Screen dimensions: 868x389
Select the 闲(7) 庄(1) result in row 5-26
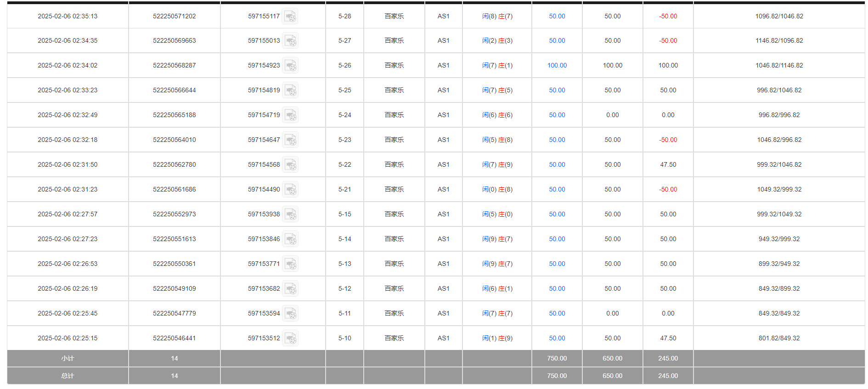(x=497, y=66)
